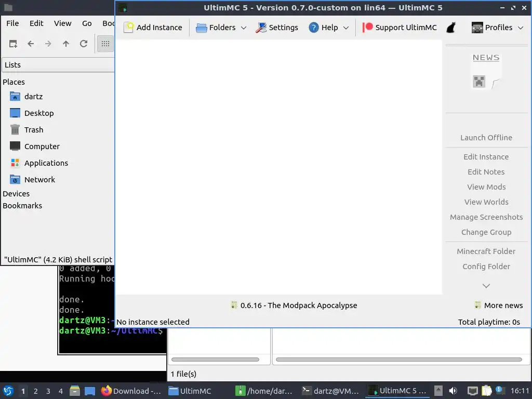Click Support UltimMC Patreon button
Viewport: 532px width, 399px height.
[400, 28]
